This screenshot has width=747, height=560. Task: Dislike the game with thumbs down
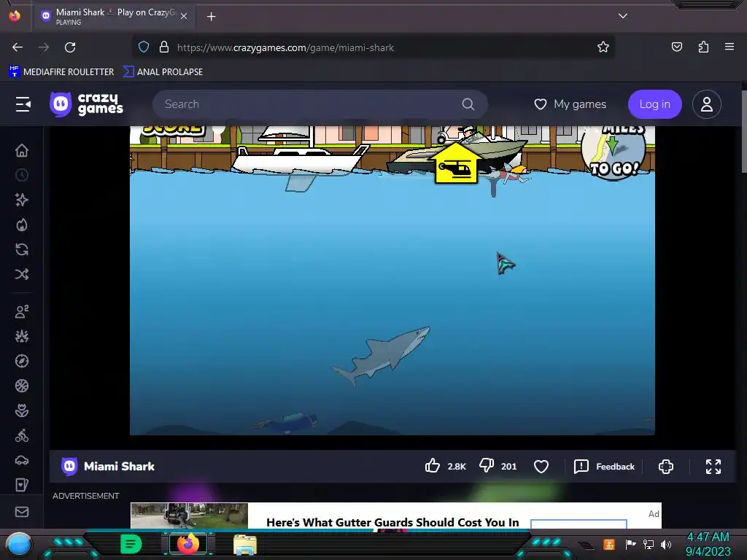[487, 466]
